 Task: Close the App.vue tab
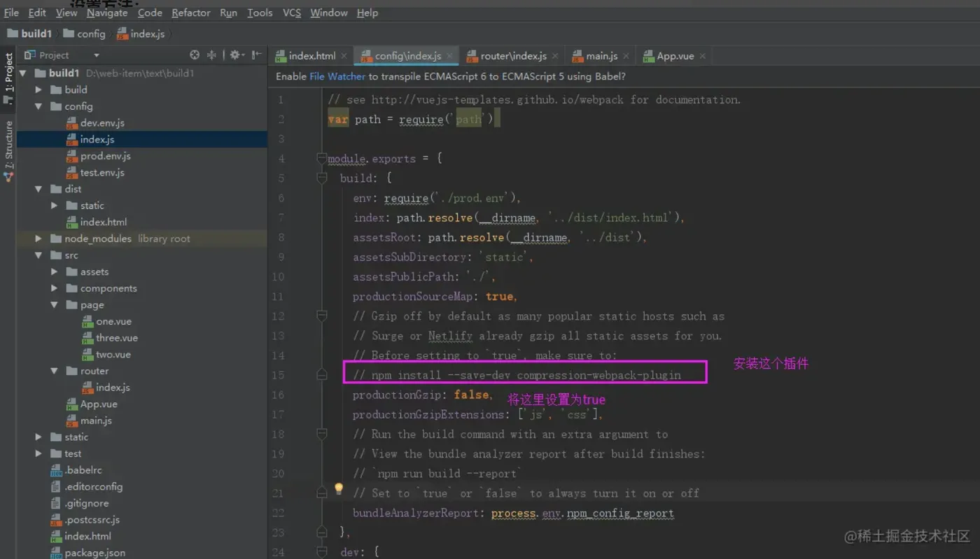point(702,56)
